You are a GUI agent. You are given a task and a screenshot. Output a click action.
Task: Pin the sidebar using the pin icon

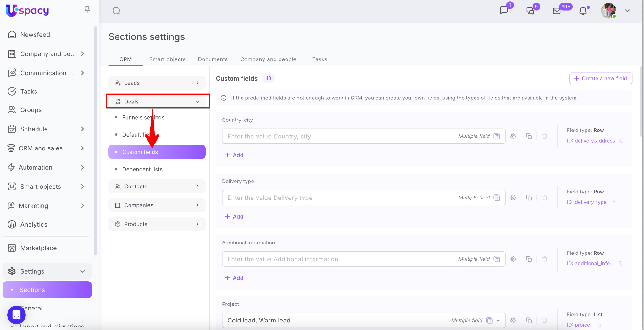pos(87,10)
